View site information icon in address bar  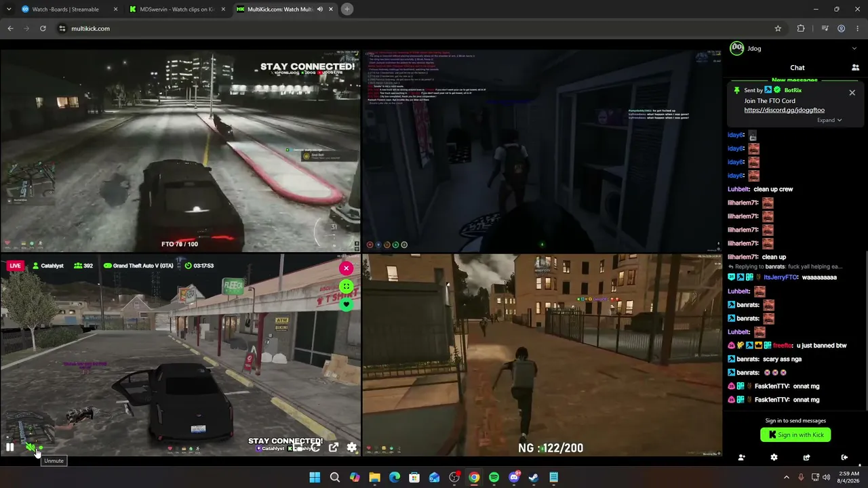(x=62, y=28)
